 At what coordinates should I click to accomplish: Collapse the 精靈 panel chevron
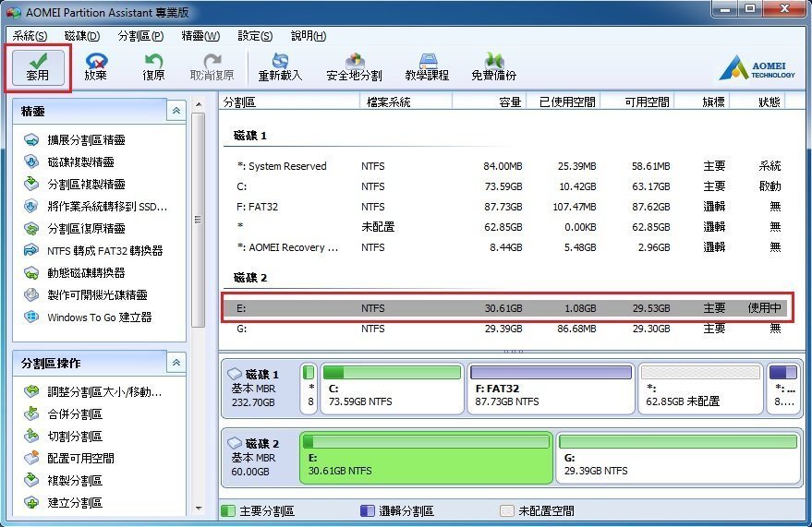tap(176, 111)
